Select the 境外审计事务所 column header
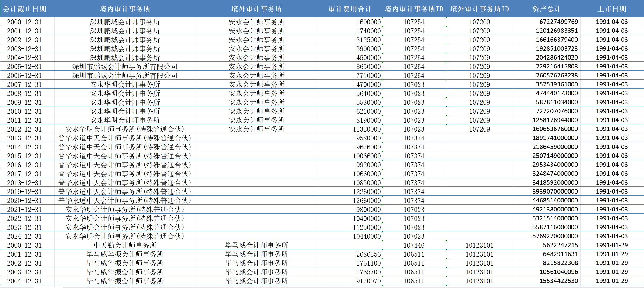This screenshot has height=288, width=644. (x=257, y=9)
